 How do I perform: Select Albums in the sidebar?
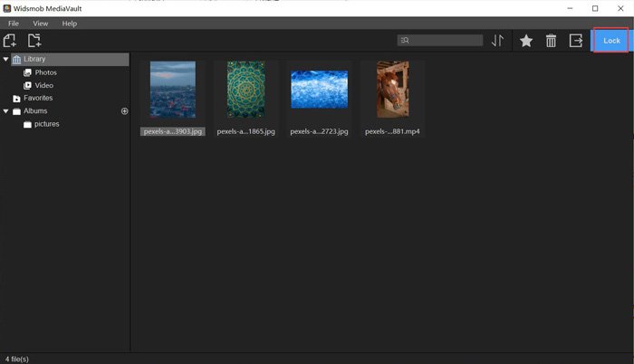35,110
